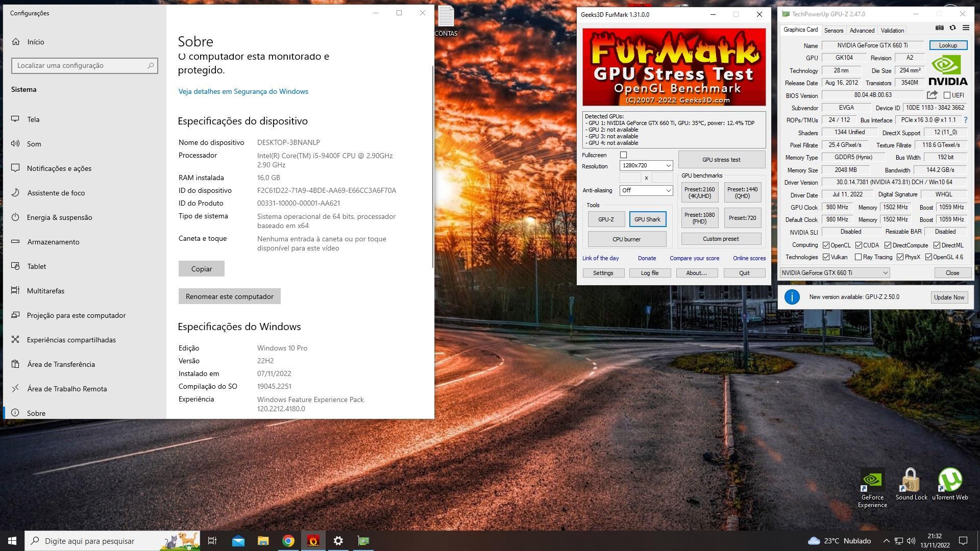Open Energia & suspensão settings

[x=84, y=217]
